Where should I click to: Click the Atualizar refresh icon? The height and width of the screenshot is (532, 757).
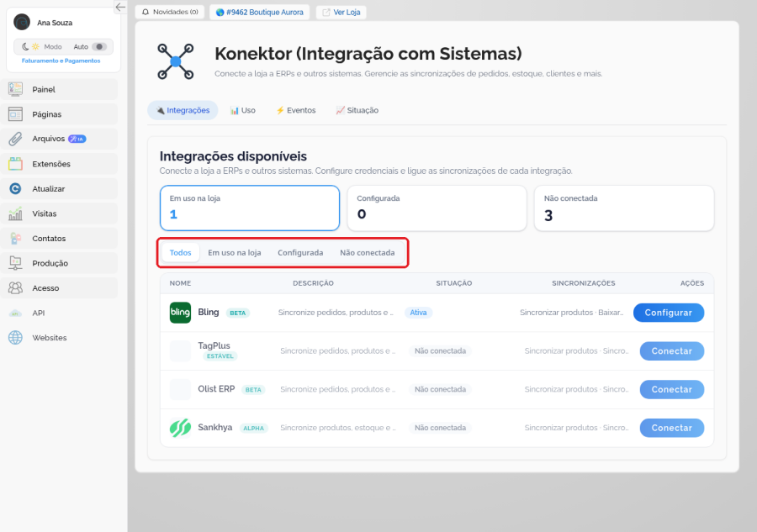(15, 188)
